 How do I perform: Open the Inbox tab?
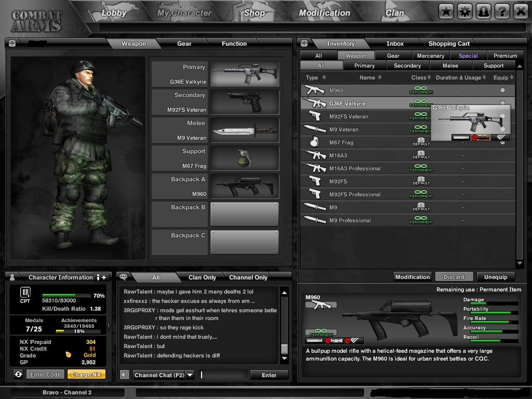coord(395,44)
